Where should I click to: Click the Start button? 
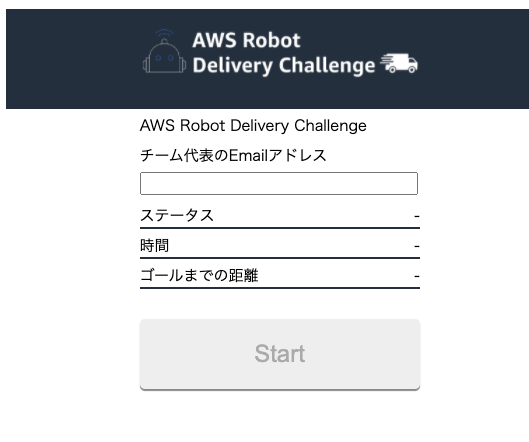pyautogui.click(x=280, y=355)
